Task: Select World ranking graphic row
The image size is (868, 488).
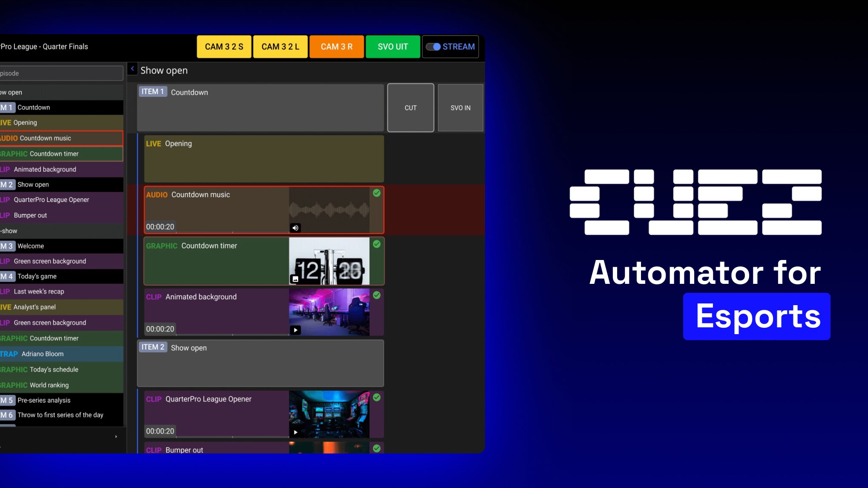Action: [61, 385]
